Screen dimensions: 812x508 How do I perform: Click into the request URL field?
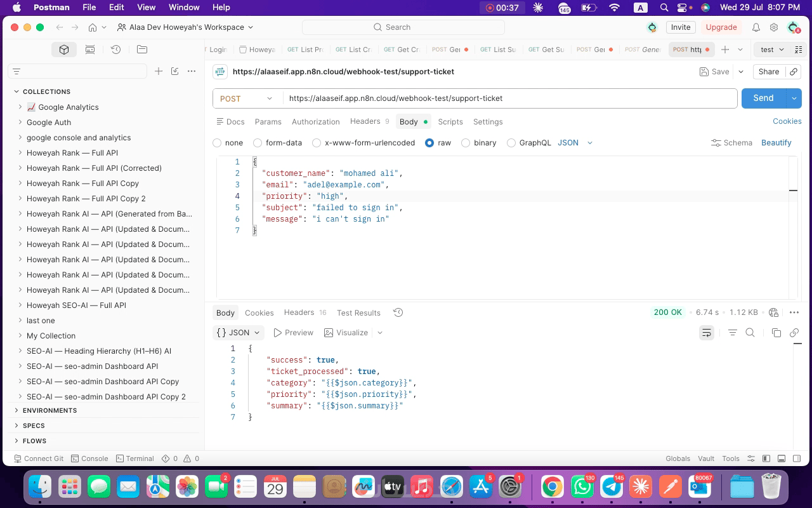508,98
